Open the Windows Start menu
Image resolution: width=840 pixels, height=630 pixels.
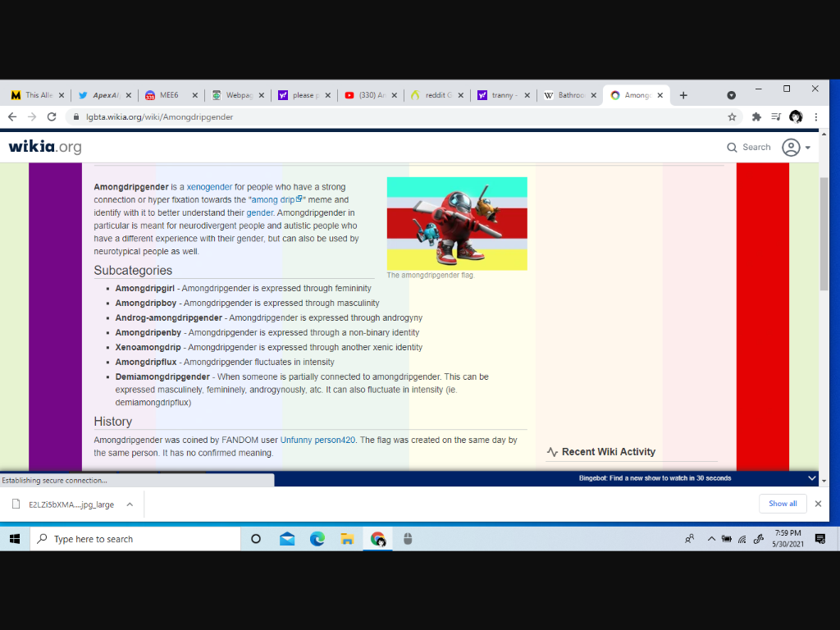coord(15,539)
